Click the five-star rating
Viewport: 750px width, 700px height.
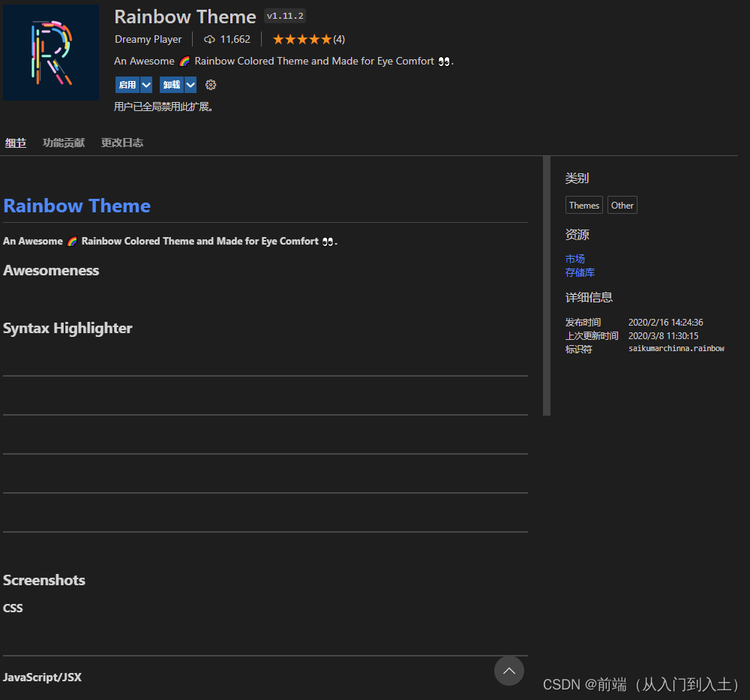click(x=301, y=39)
